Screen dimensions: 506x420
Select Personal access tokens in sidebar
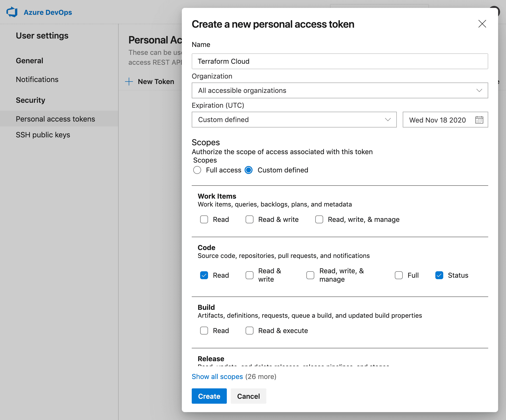pos(59,119)
